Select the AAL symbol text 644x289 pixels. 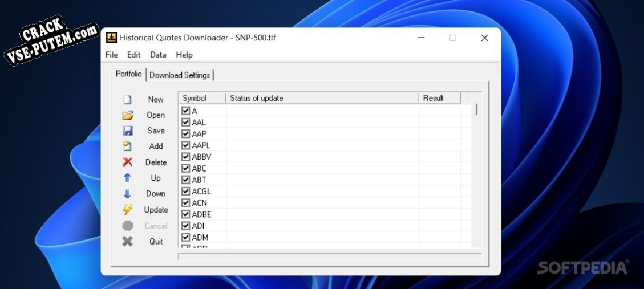point(199,123)
